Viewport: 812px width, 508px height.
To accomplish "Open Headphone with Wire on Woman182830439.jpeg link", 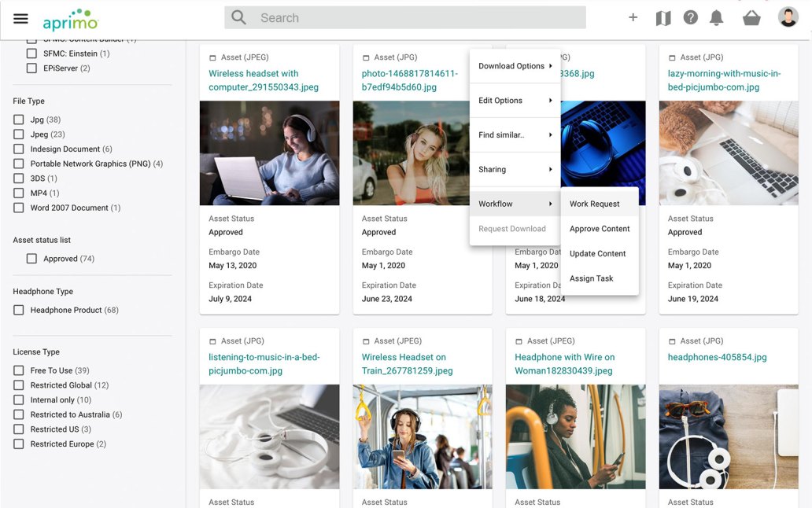I will pyautogui.click(x=564, y=364).
